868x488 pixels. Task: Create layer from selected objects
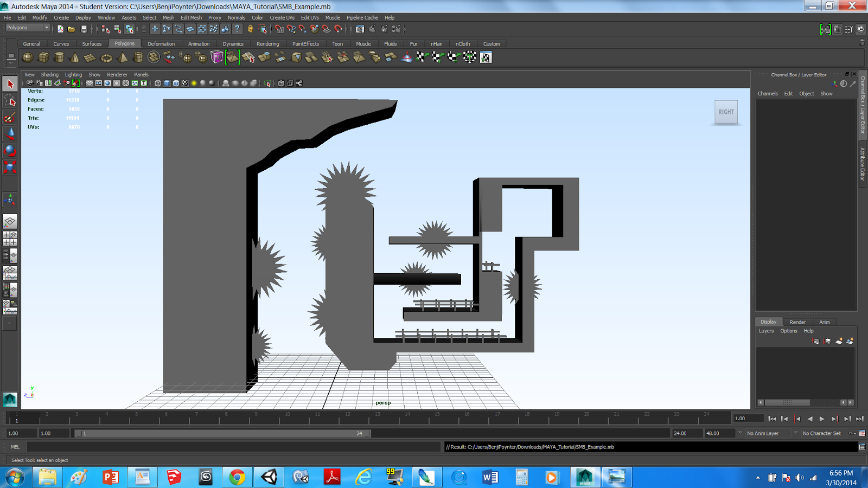[850, 341]
